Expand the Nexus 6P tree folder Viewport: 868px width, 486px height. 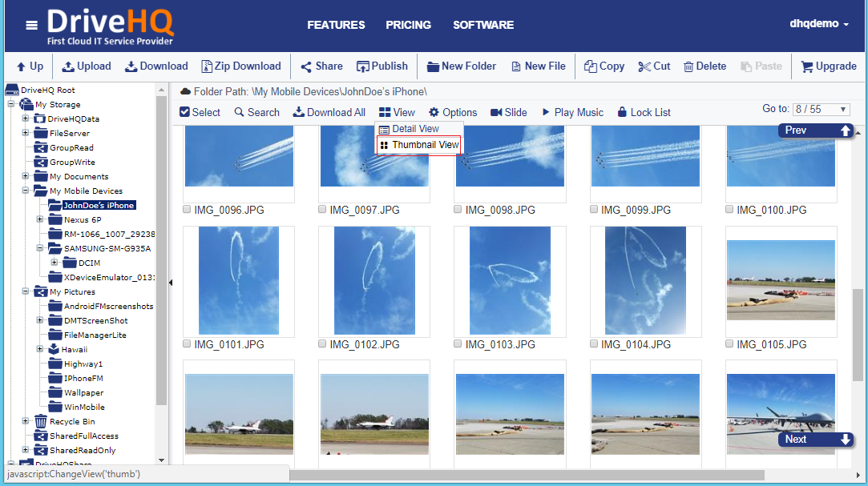pyautogui.click(x=40, y=219)
